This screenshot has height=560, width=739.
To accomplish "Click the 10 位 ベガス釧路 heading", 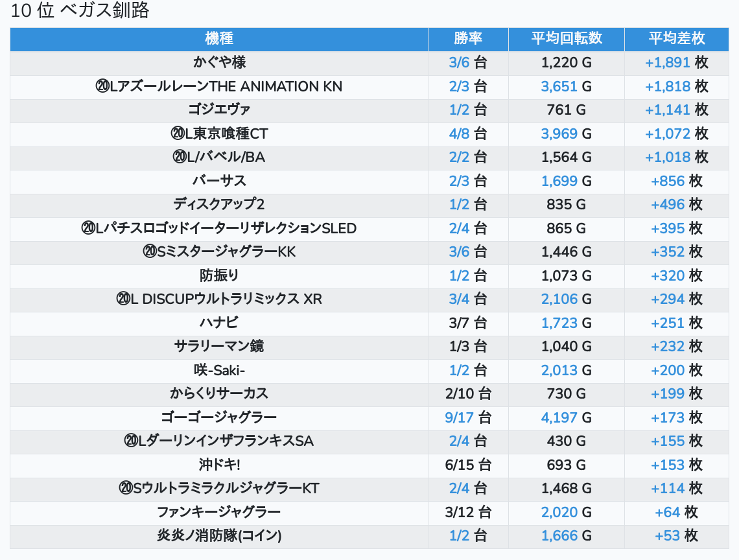I will click(x=80, y=12).
